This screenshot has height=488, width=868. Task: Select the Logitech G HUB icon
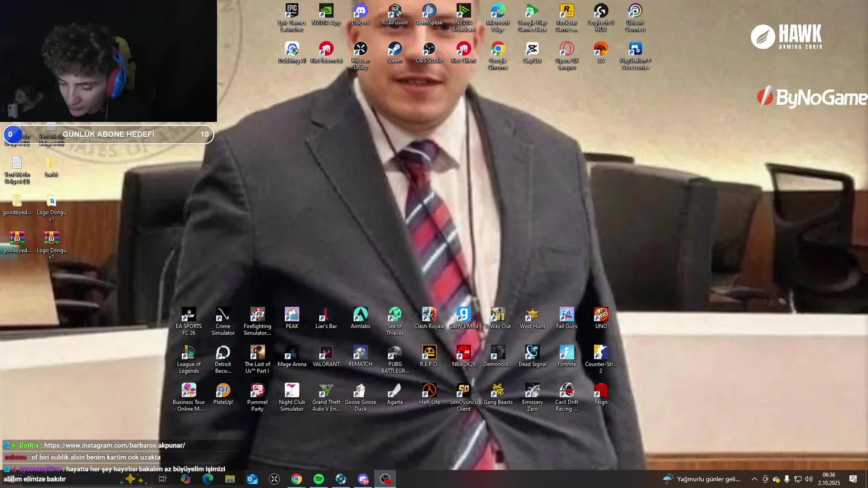601,18
